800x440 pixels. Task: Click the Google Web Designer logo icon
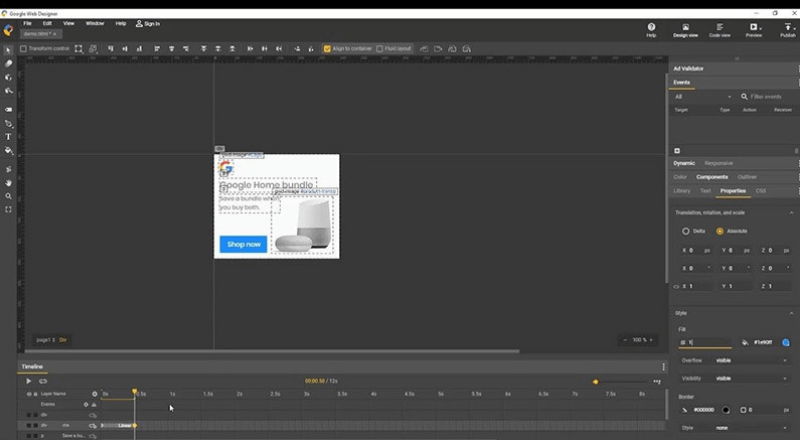[8, 30]
